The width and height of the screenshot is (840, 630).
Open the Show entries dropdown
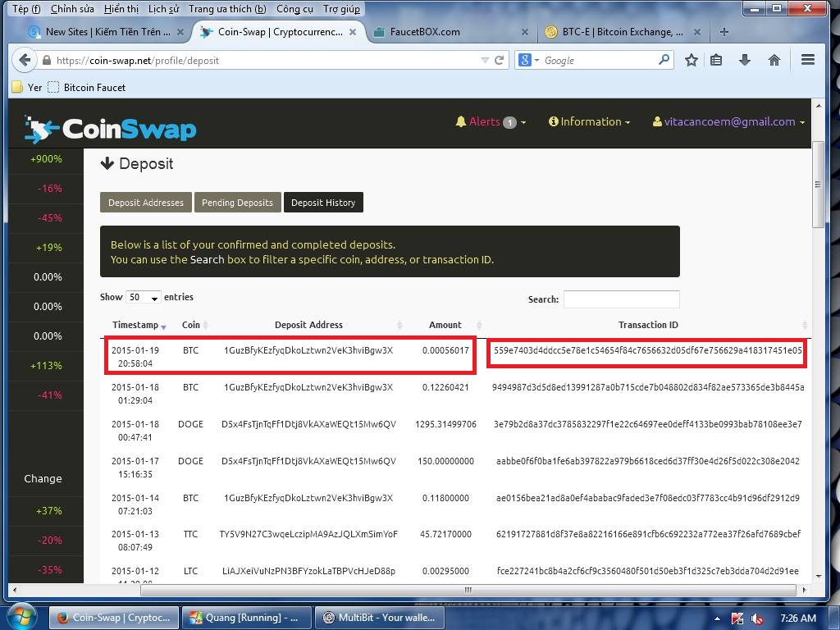click(143, 297)
